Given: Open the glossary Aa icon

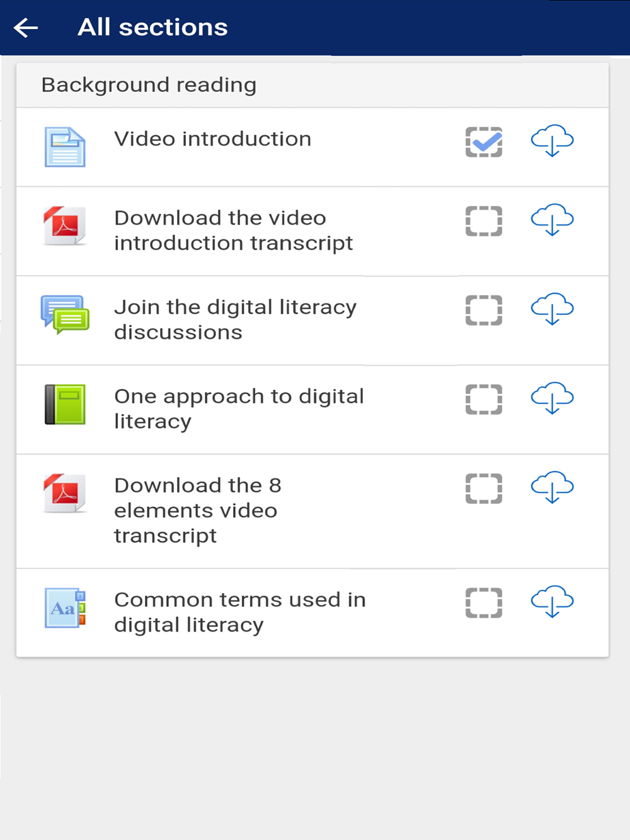Looking at the screenshot, I should pyautogui.click(x=65, y=608).
